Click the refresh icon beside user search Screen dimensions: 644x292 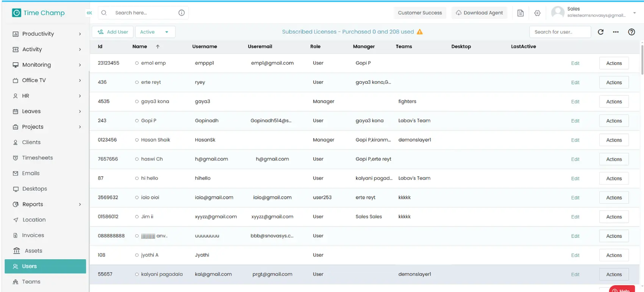pyautogui.click(x=600, y=32)
